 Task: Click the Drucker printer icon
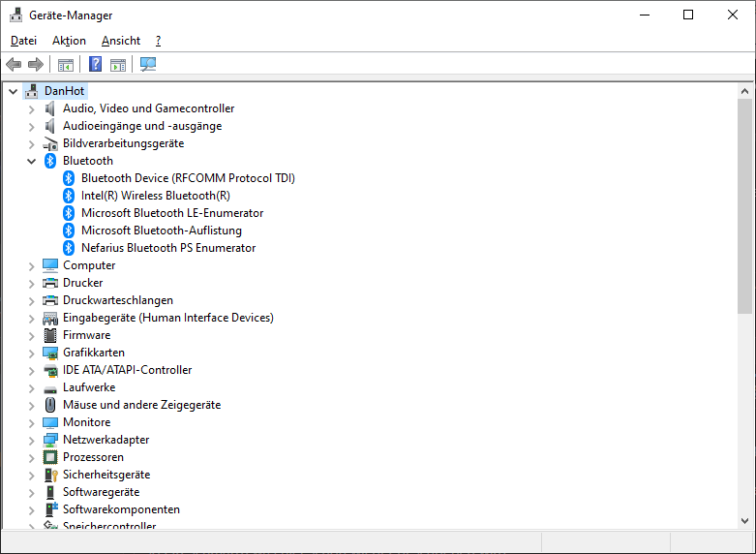point(50,283)
